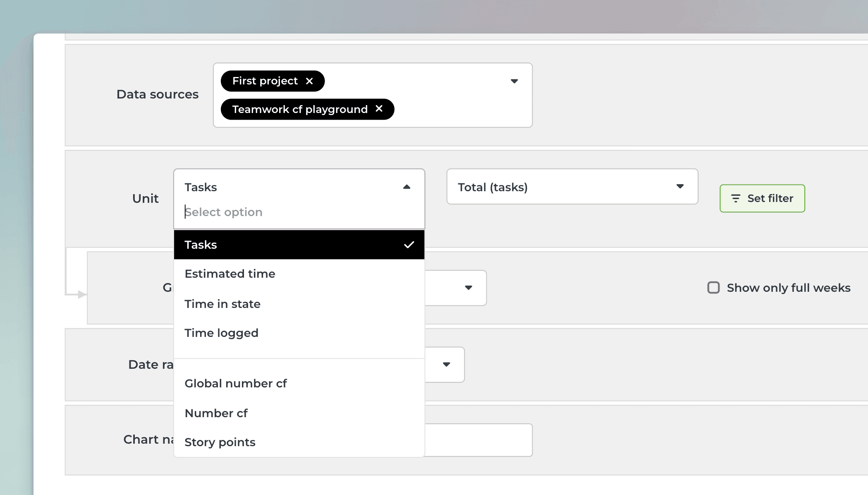Remove the Teamwork cf playground tag
Image resolution: width=868 pixels, height=495 pixels.
(x=379, y=109)
